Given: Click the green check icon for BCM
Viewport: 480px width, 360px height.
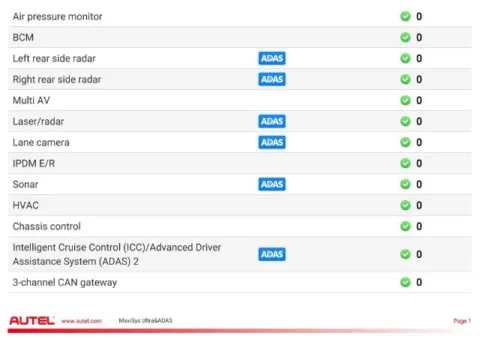Looking at the screenshot, I should [405, 37].
